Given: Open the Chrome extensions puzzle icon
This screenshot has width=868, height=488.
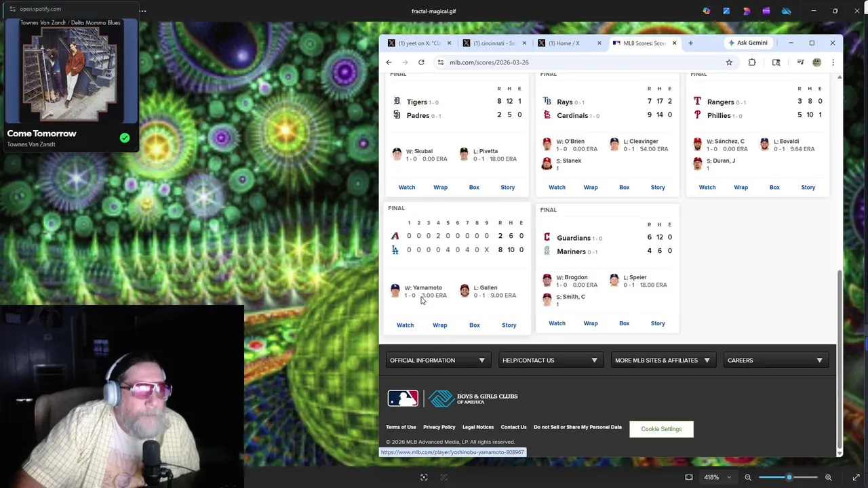Looking at the screenshot, I should pos(752,62).
